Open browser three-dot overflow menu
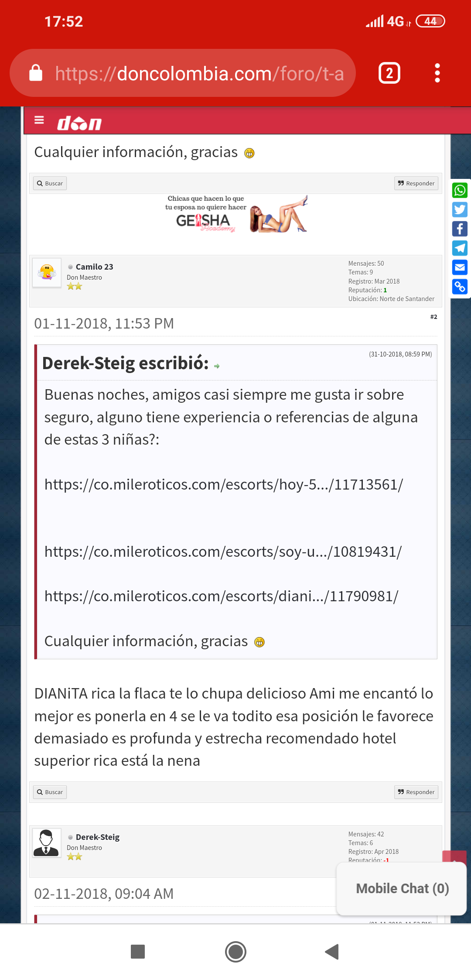471x980 pixels. (437, 73)
